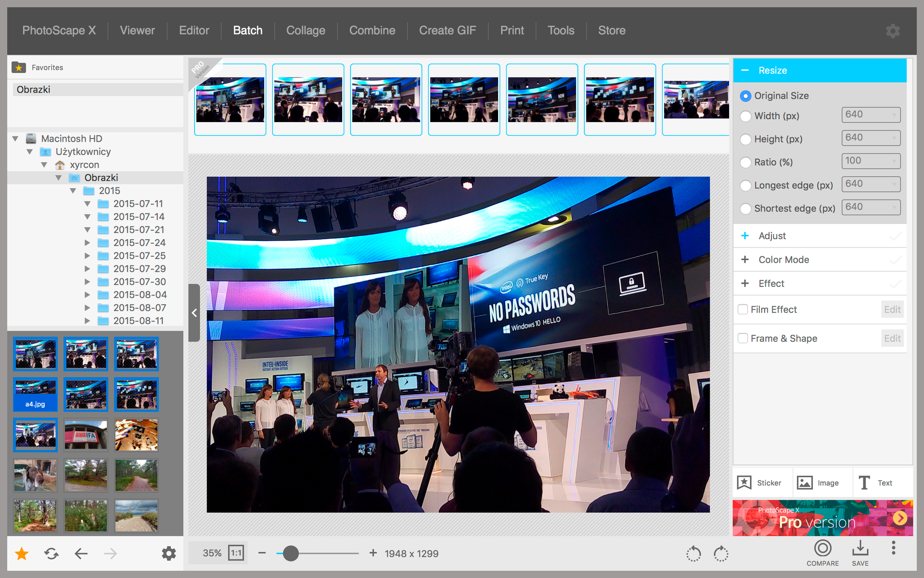Open the Ratio (%) value dropdown
924x578 pixels.
[871, 161]
